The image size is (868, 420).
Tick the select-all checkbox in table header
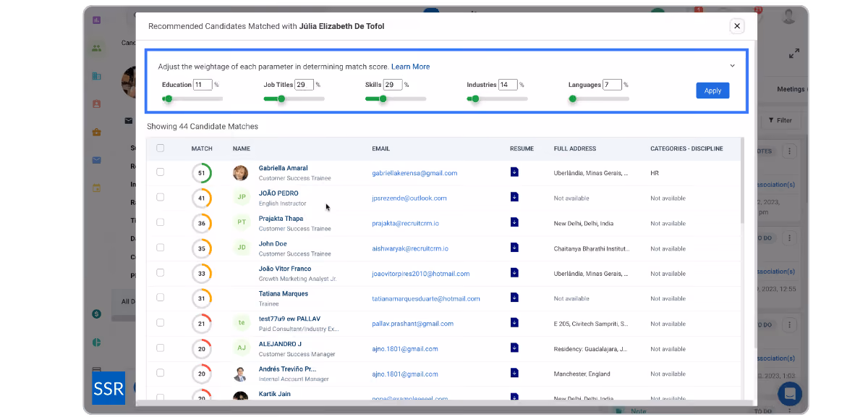pyautogui.click(x=161, y=148)
